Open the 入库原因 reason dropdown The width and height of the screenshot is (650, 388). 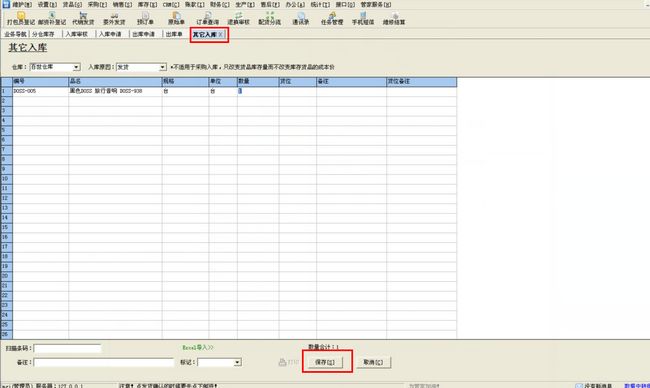(162, 67)
